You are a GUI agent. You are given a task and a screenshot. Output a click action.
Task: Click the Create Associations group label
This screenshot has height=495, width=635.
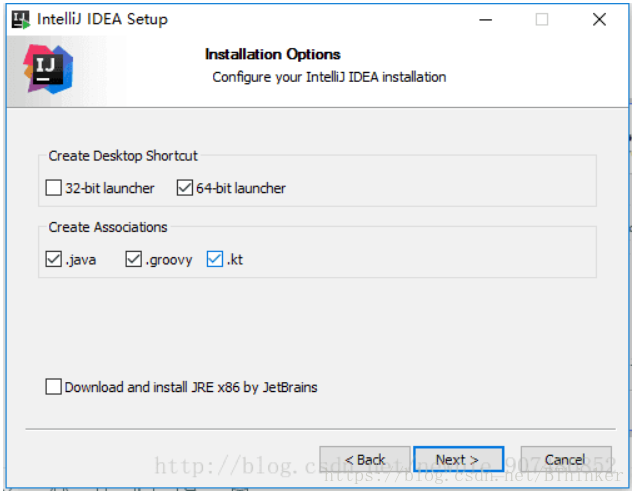click(108, 227)
